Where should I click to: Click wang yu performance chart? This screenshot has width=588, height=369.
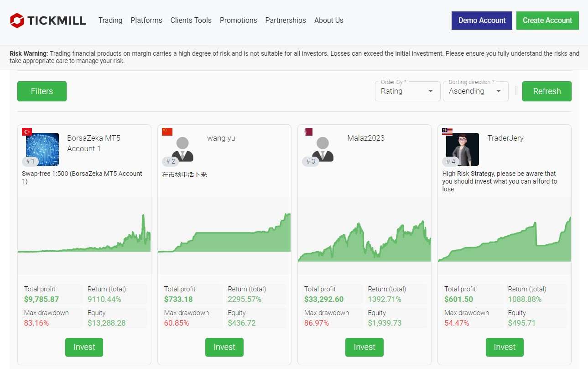pos(224,236)
